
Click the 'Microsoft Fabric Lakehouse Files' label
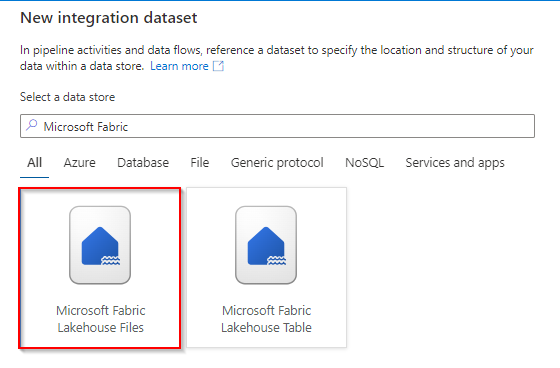[x=101, y=319]
